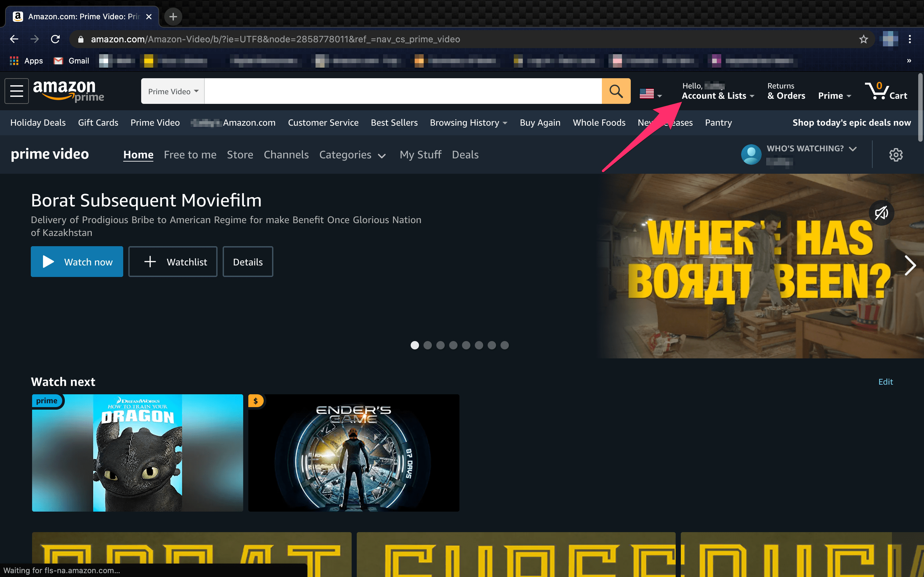The height and width of the screenshot is (577, 924).
Task: Select the third carousel dot
Action: click(440, 345)
